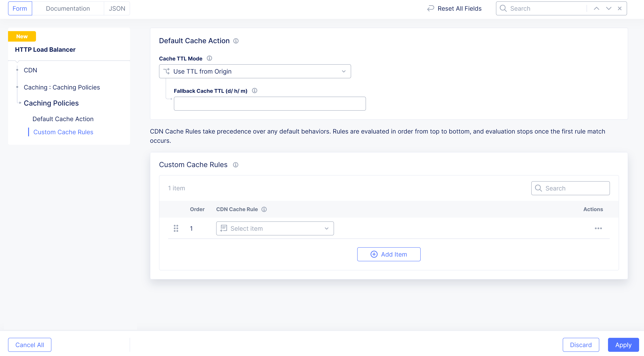The image size is (644, 356).
Task: Click CDN Cache Rule column info icon
Action: pyautogui.click(x=264, y=209)
